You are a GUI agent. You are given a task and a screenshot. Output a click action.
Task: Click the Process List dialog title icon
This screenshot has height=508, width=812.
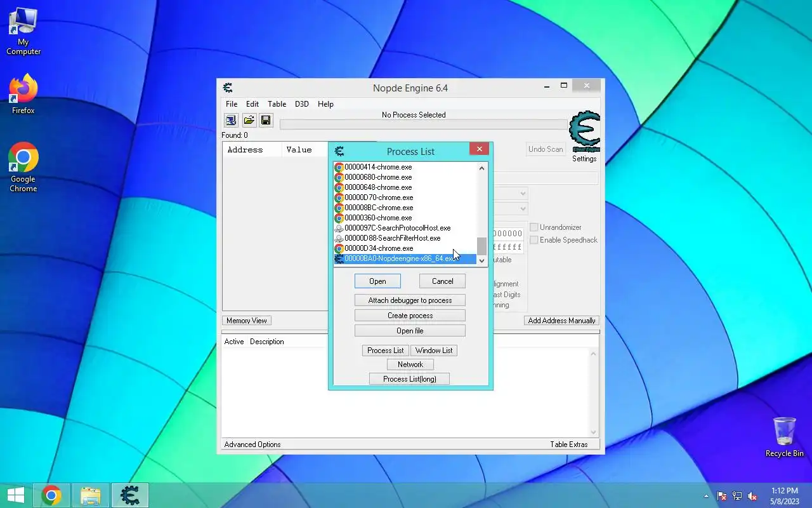coord(339,151)
